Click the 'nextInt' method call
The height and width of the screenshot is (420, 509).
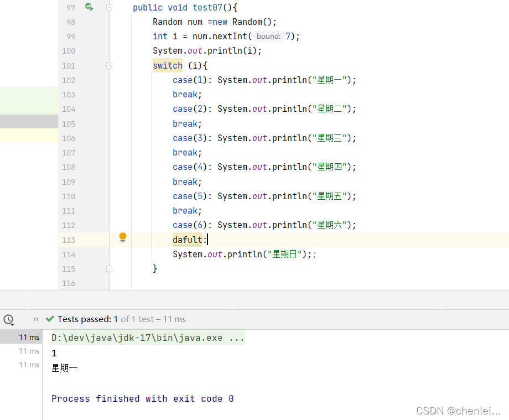[230, 36]
